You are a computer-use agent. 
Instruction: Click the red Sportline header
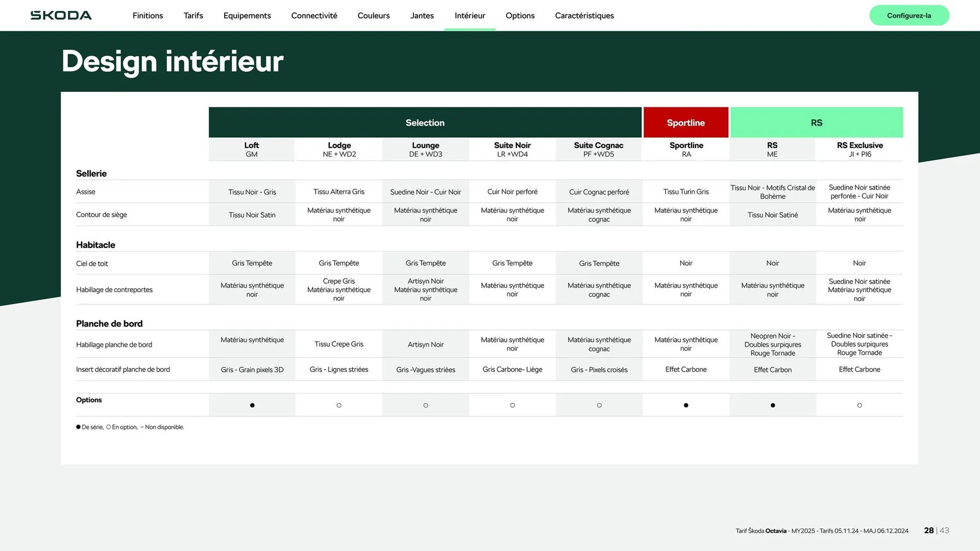(x=685, y=122)
